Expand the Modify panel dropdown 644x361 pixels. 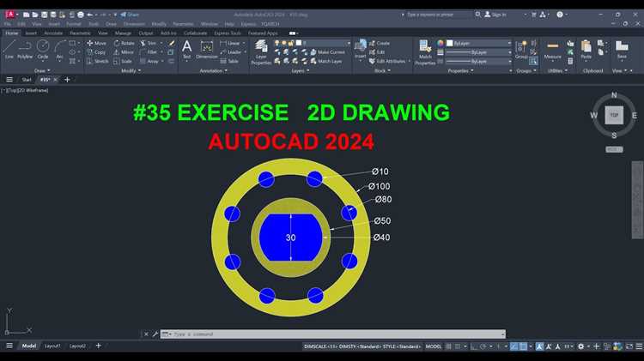pyautogui.click(x=131, y=70)
